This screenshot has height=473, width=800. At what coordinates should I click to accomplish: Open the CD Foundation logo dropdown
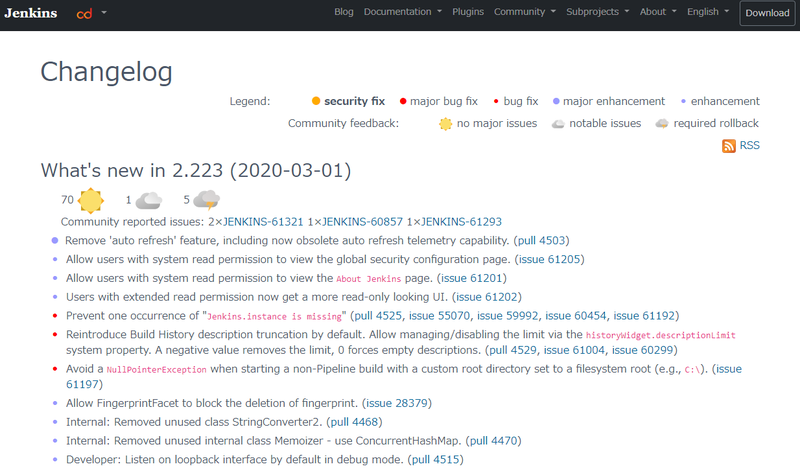[91, 13]
